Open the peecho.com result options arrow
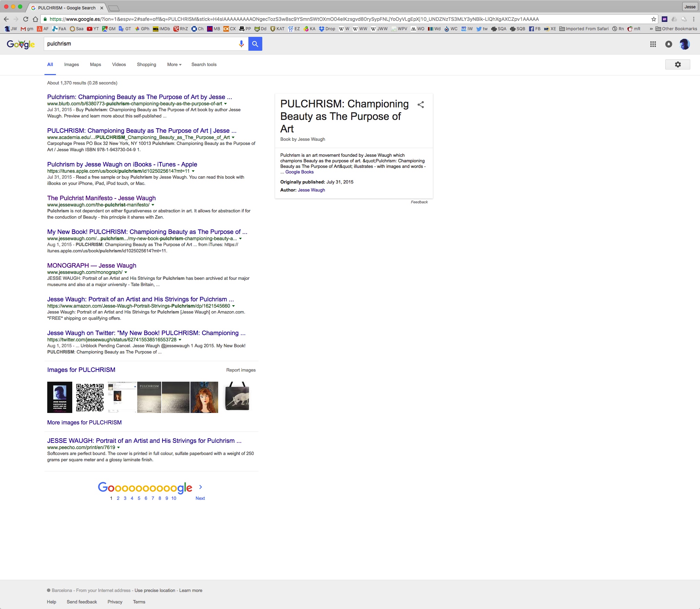 118,447
